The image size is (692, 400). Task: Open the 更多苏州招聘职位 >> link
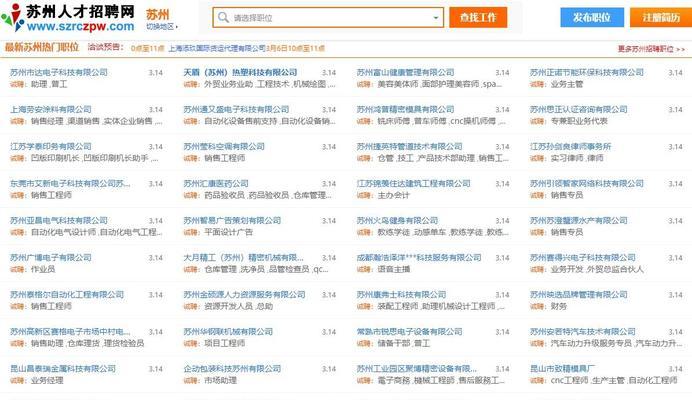tap(651, 49)
